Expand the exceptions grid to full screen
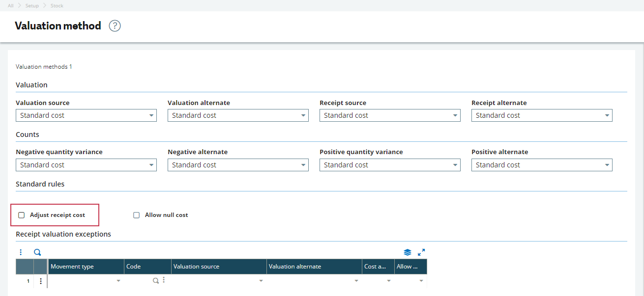Viewport: 644px width, 296px height. (x=421, y=252)
